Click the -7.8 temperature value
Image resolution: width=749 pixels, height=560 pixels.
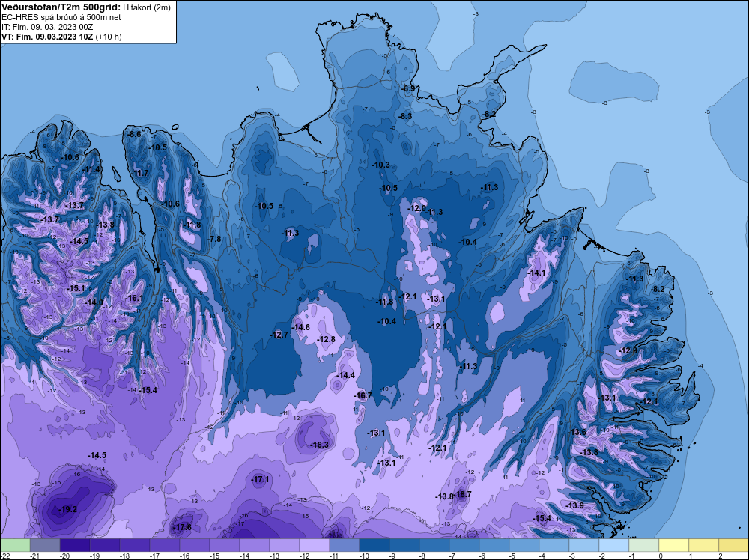click(x=214, y=239)
